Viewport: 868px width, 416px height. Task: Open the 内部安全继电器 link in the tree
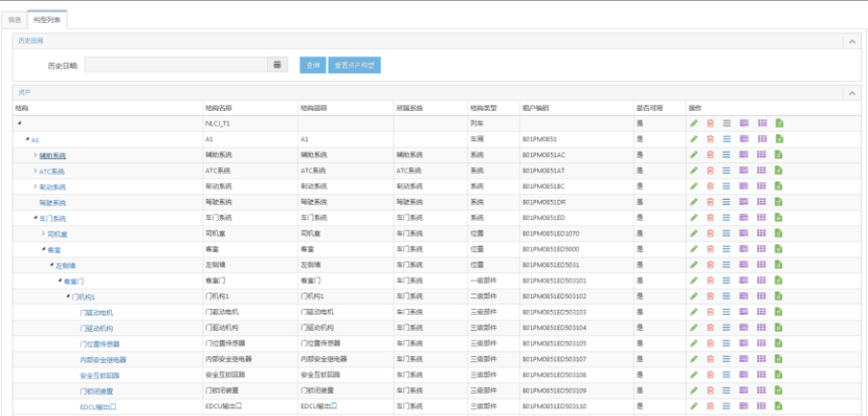[103, 359]
